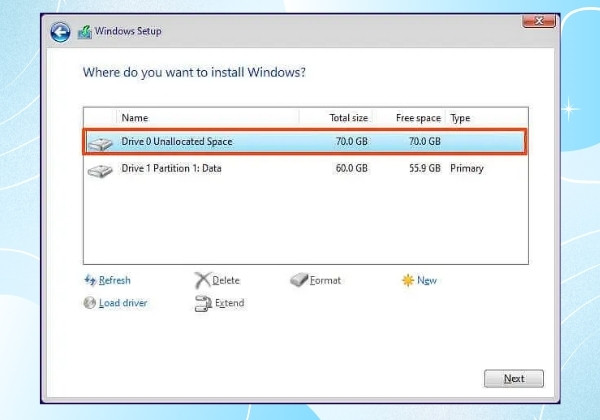Click the Refresh arrows icon
The height and width of the screenshot is (420, 600).
[x=90, y=280]
